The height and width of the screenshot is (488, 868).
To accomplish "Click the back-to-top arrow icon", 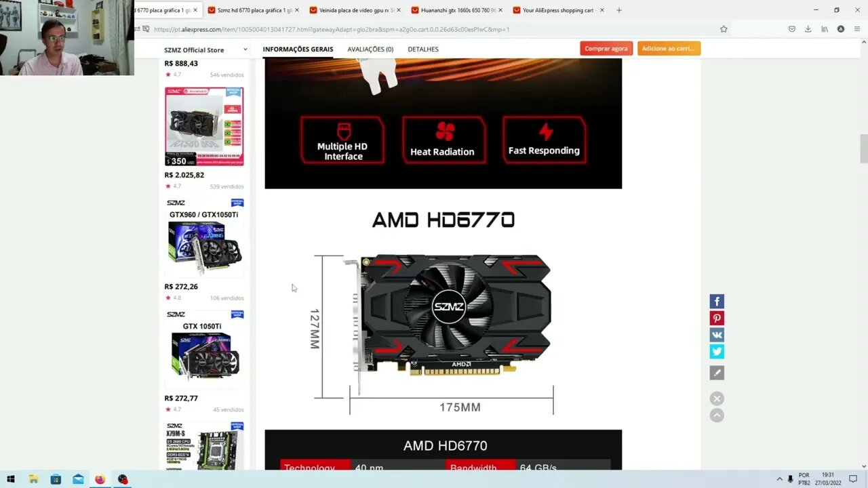I will (x=717, y=415).
